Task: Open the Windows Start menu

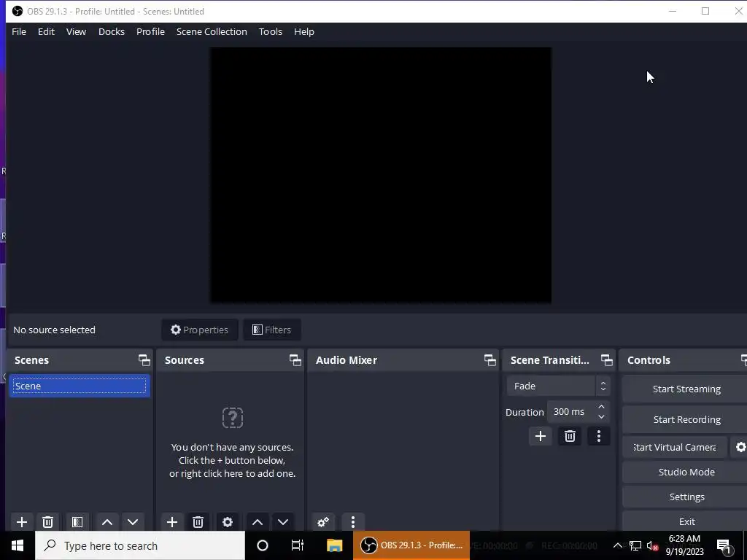Action: [x=18, y=545]
